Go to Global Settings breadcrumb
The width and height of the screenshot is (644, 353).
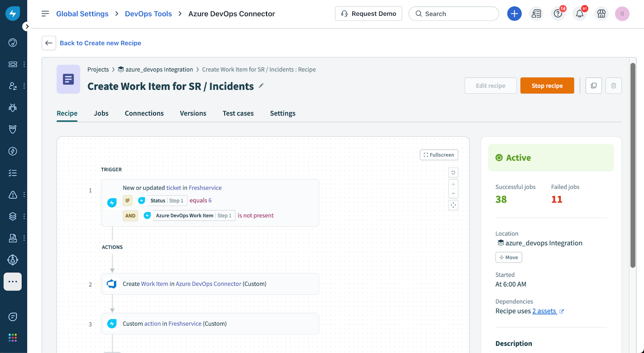[83, 14]
